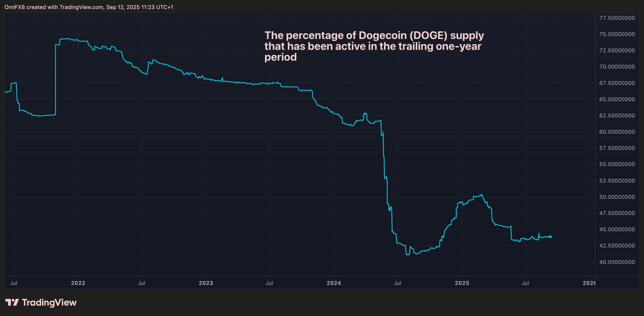
Task: Click the 55.00000000 price axis label
Action: click(617, 164)
